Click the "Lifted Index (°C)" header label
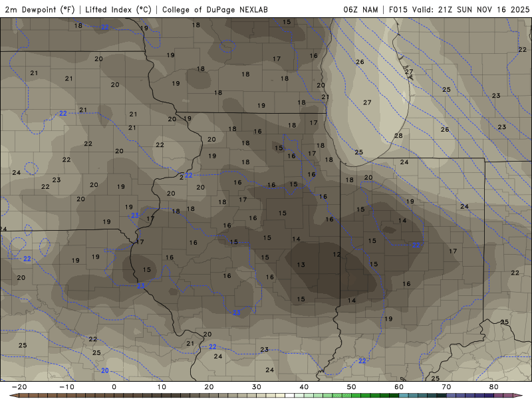Screen dimensions: 532x399 point(118,9)
